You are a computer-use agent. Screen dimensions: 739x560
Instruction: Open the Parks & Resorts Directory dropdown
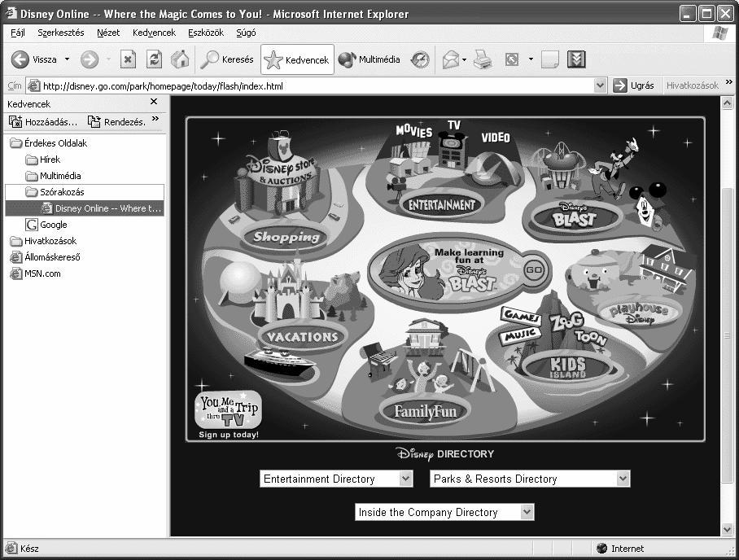[x=530, y=479]
